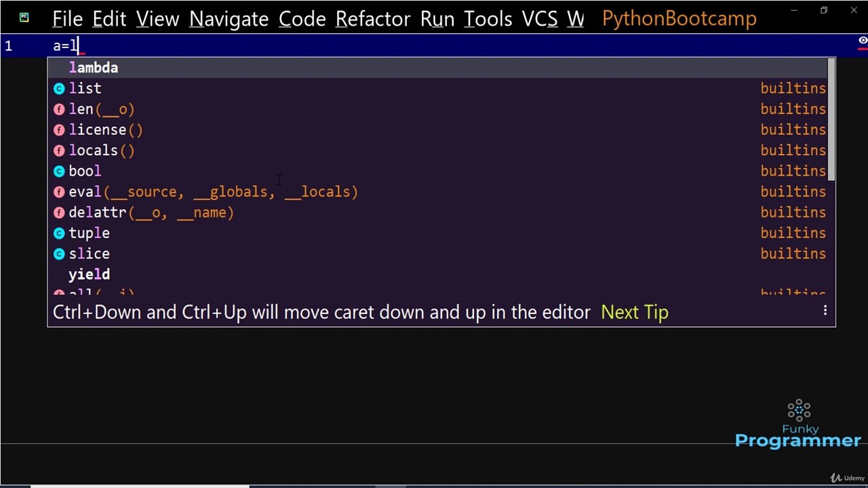Pick the tuple class suggestion
This screenshot has width=868, height=488.
point(441,233)
